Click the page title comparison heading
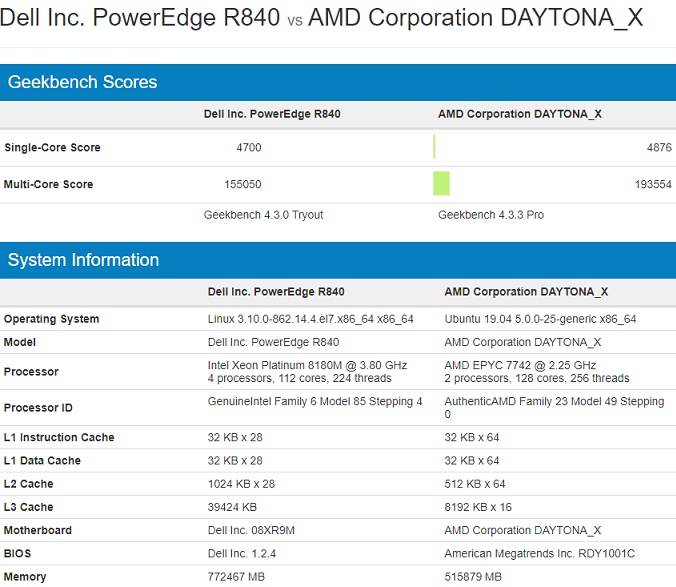This screenshot has height=587, width=676. [321, 18]
